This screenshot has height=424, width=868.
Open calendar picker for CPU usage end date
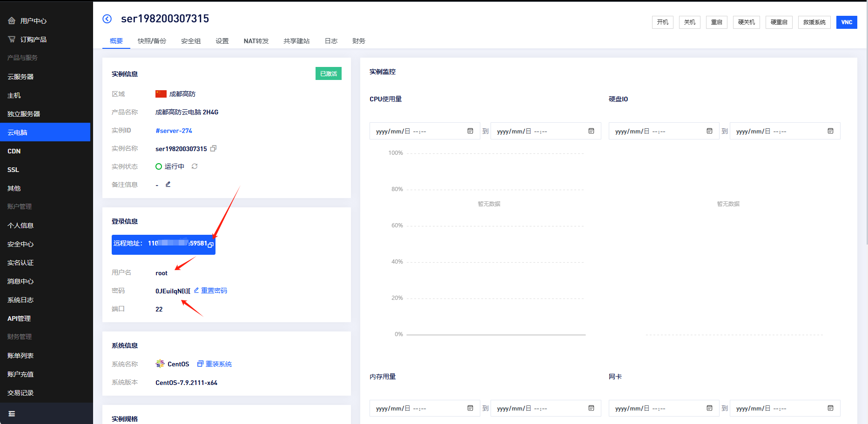click(x=591, y=131)
